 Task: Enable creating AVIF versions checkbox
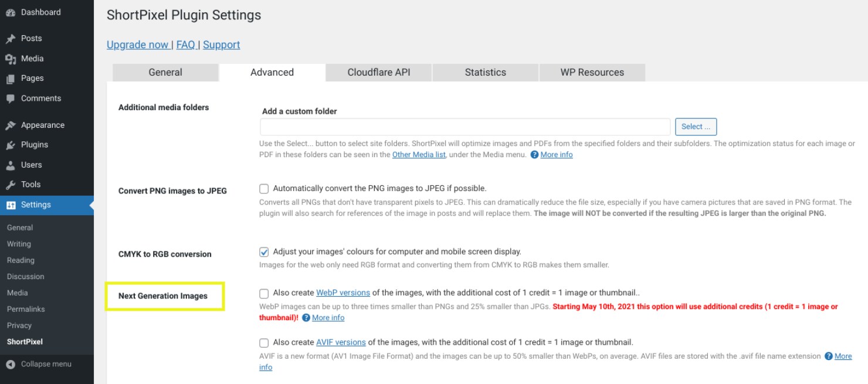pos(264,343)
